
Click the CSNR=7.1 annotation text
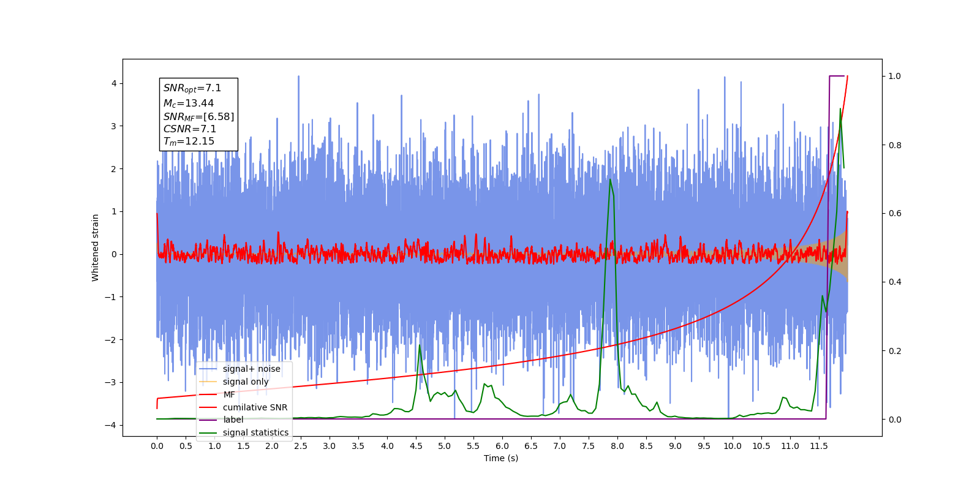(x=189, y=129)
